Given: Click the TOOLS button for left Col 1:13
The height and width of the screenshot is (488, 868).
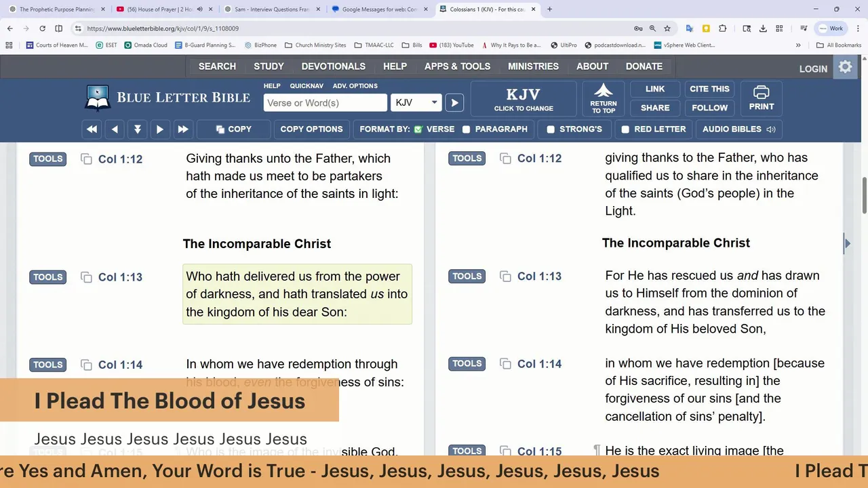Looking at the screenshot, I should click(x=48, y=277).
